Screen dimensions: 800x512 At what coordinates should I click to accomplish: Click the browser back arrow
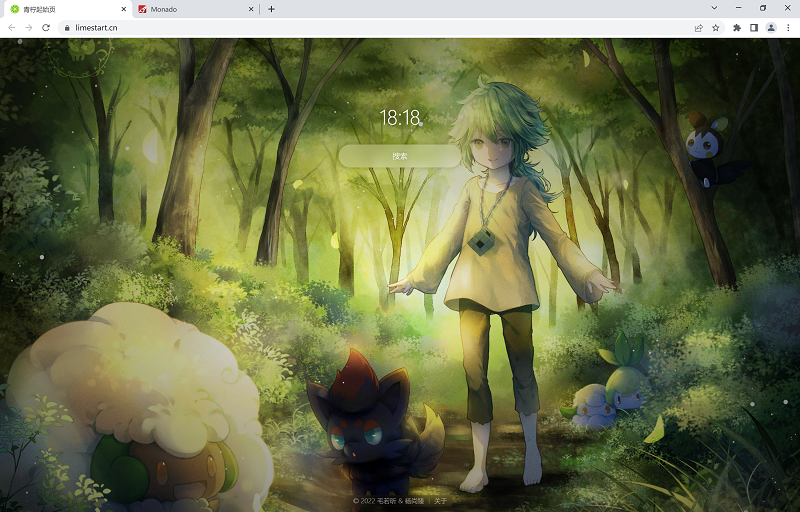click(11, 28)
